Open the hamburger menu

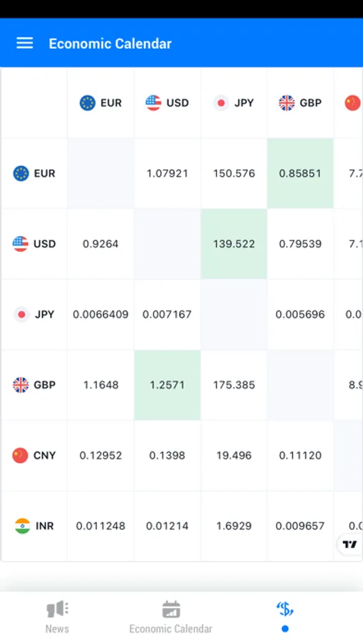point(24,43)
